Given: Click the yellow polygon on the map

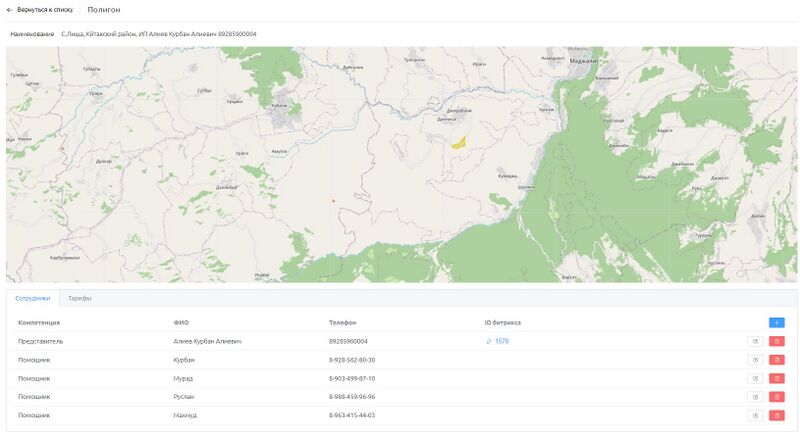Looking at the screenshot, I should (459, 143).
